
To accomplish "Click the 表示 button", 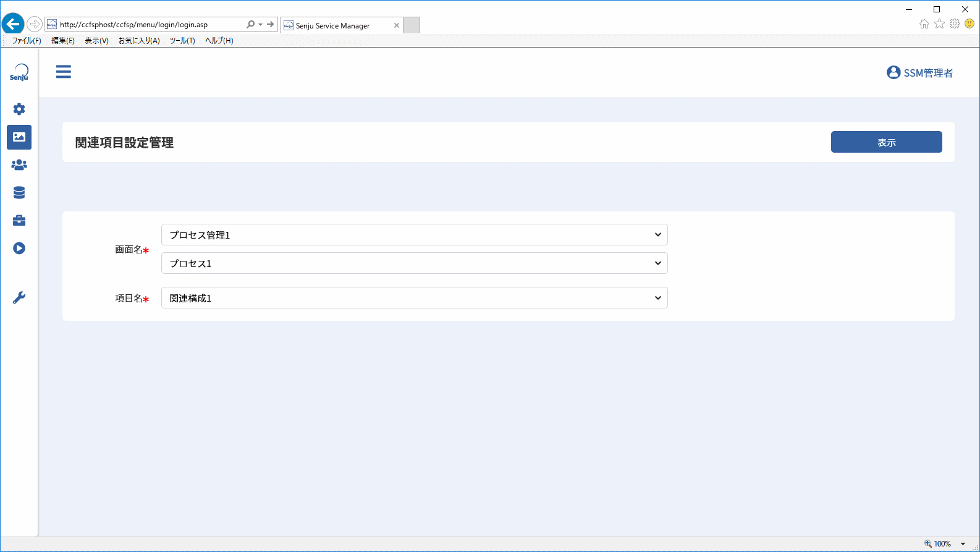I will (887, 142).
